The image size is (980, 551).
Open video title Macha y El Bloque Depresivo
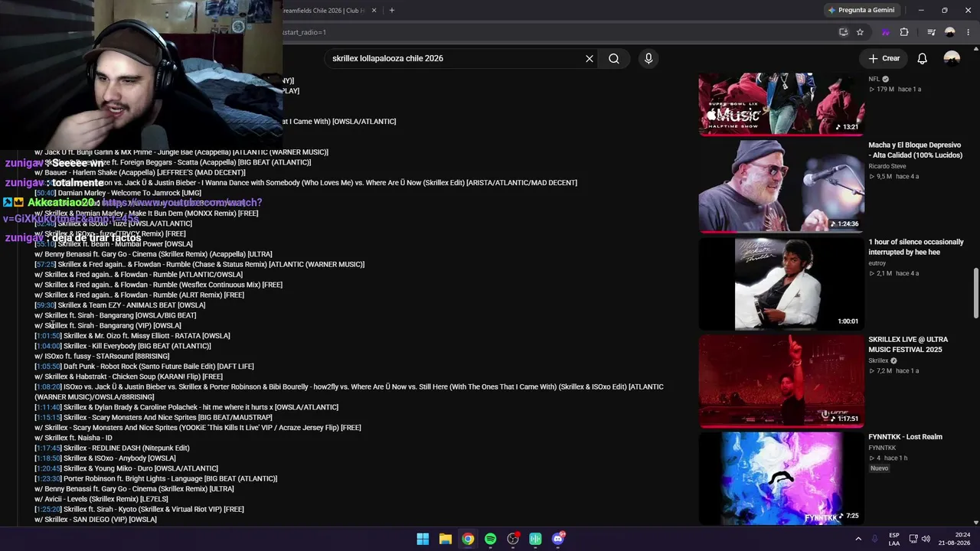point(915,150)
